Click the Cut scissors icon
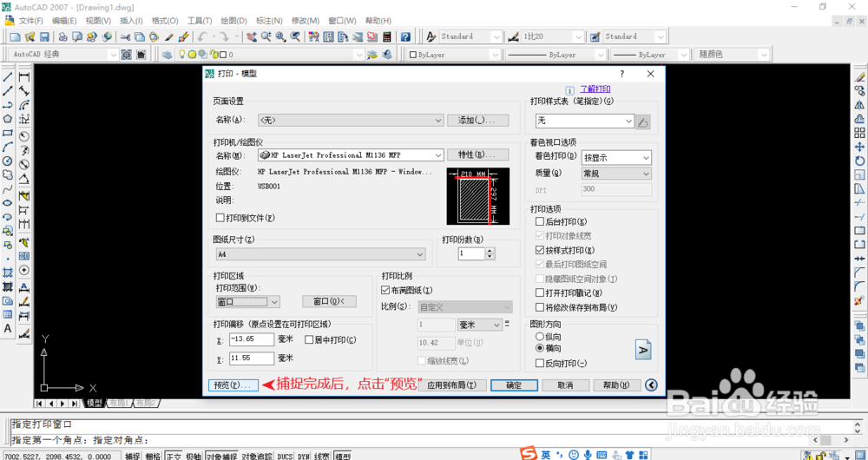 click(x=125, y=37)
